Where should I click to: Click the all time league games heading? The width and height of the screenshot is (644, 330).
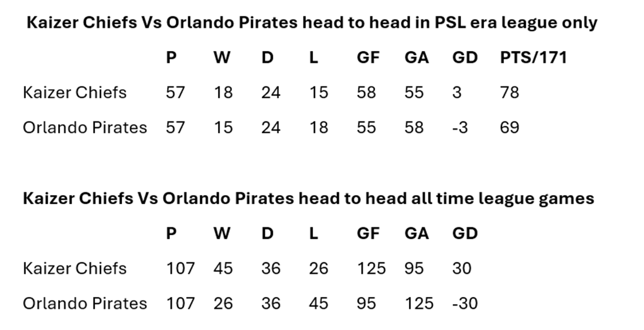pyautogui.click(x=309, y=198)
